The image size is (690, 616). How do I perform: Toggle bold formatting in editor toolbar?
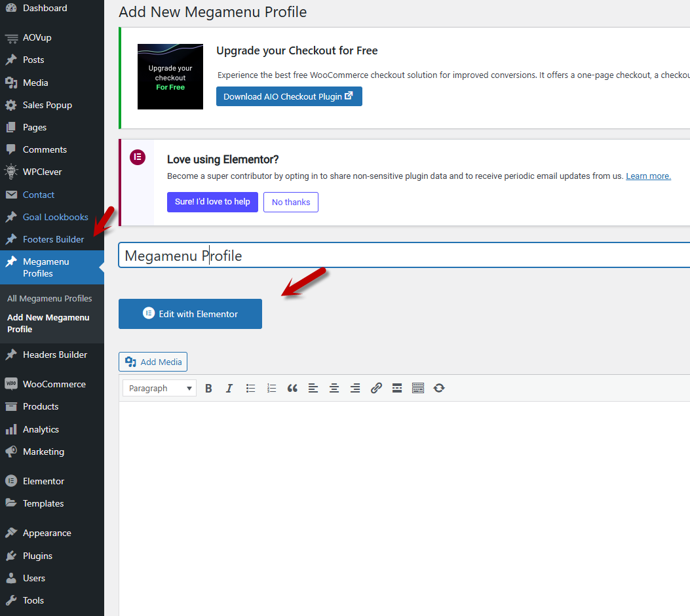point(208,389)
